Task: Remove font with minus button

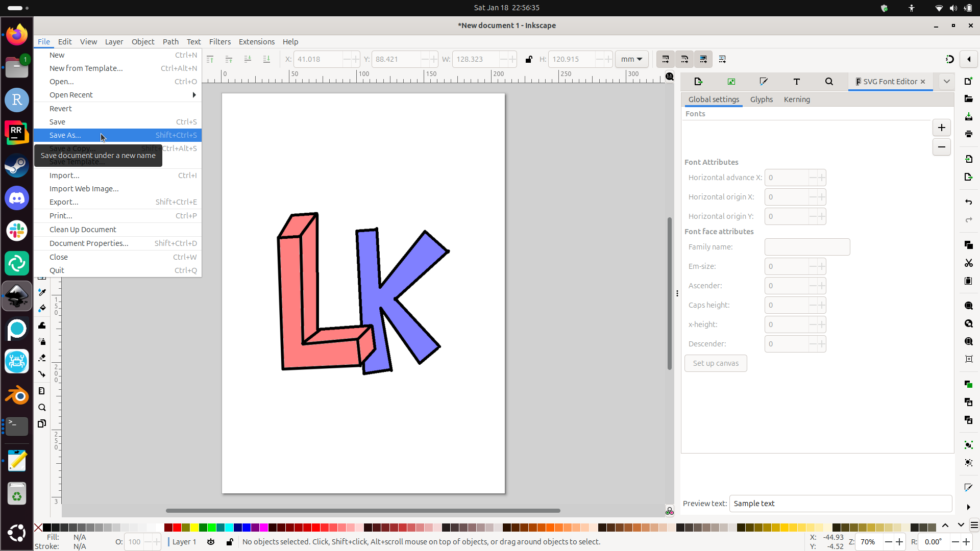Action: click(941, 147)
